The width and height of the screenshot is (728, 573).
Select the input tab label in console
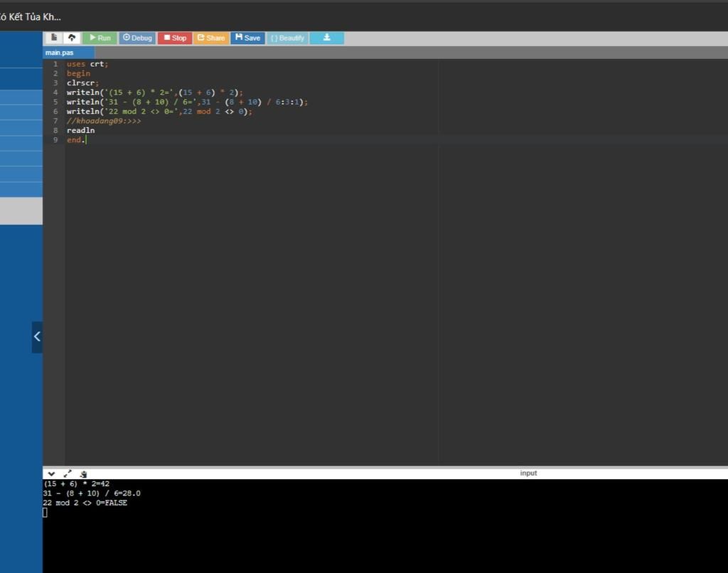tap(528, 473)
